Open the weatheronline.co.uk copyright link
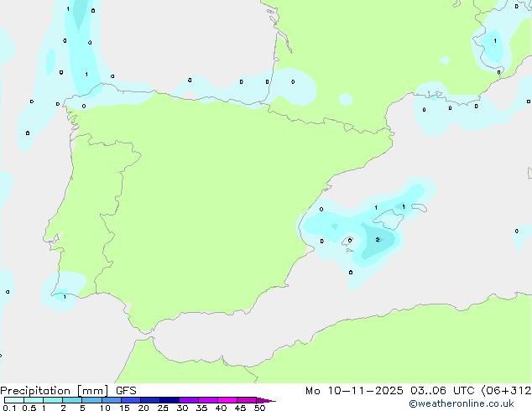This screenshot has width=532, height=411. point(462,403)
